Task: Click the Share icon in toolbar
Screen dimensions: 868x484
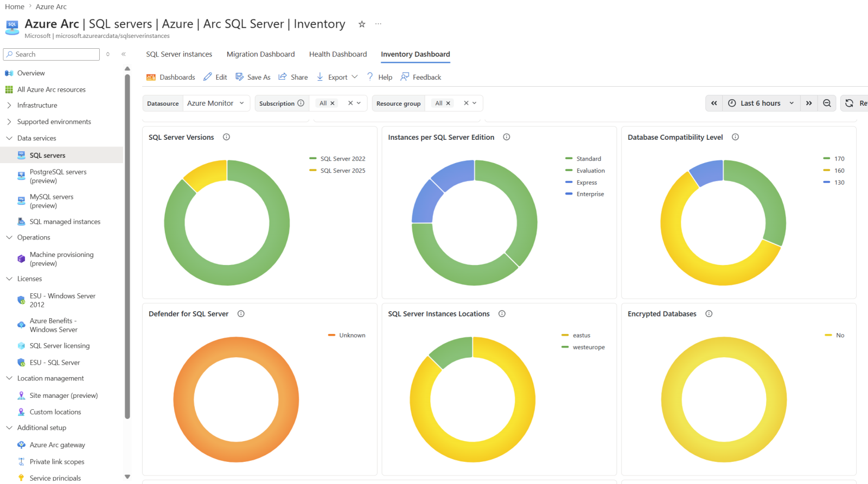Action: click(x=283, y=77)
